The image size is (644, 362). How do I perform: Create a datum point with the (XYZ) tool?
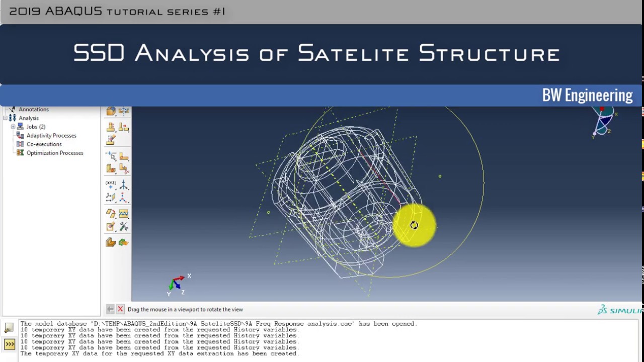click(x=111, y=185)
